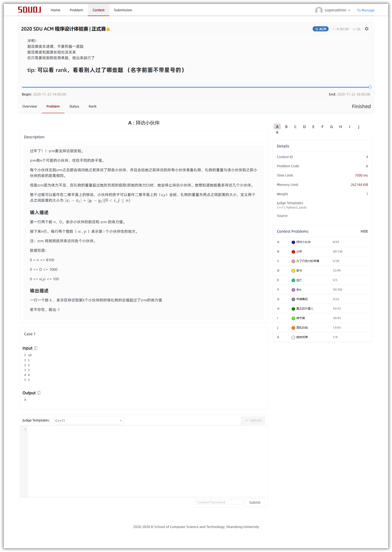The height and width of the screenshot is (552, 392).
Task: Click the lock icon beside contest title
Action: tap(108, 29)
